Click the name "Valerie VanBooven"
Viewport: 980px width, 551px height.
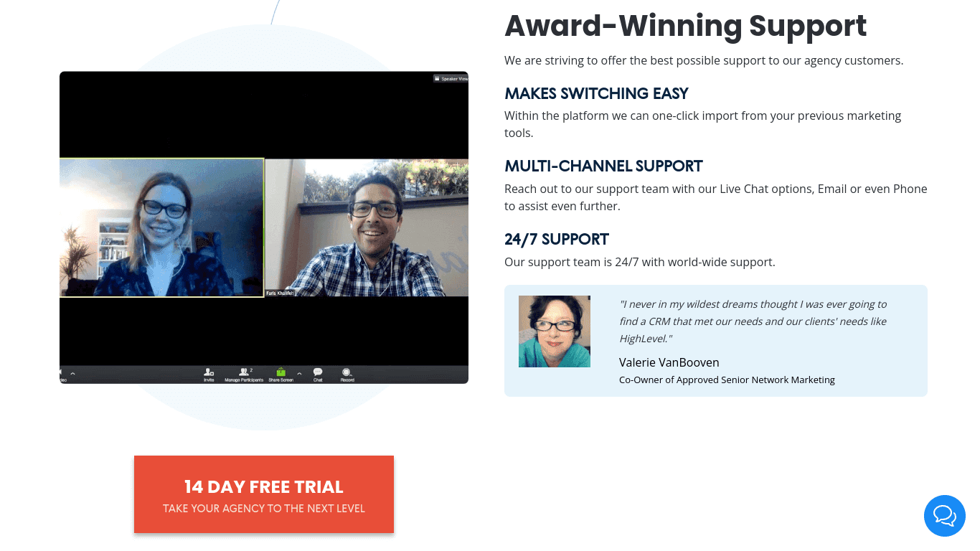click(x=669, y=362)
